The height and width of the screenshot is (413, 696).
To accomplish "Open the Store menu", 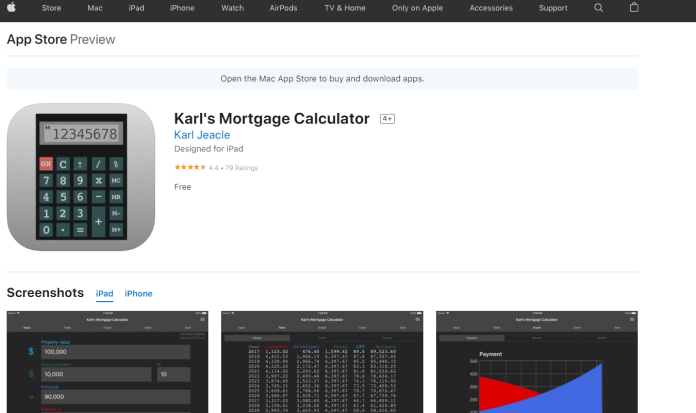I will tap(51, 8).
